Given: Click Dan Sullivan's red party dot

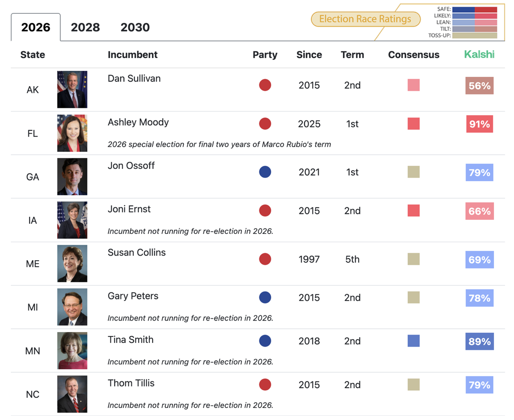Looking at the screenshot, I should tap(265, 85).
